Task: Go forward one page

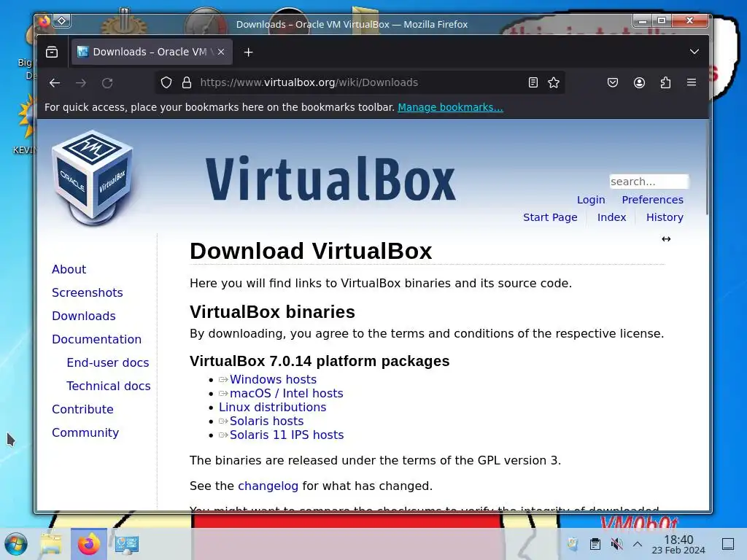Action: (81, 83)
